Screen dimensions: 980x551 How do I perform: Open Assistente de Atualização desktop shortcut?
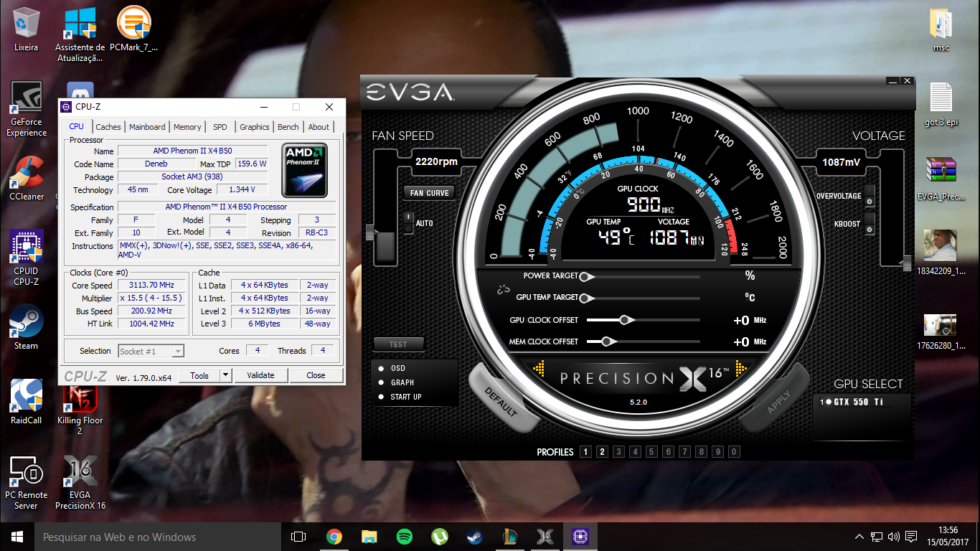coord(80,34)
